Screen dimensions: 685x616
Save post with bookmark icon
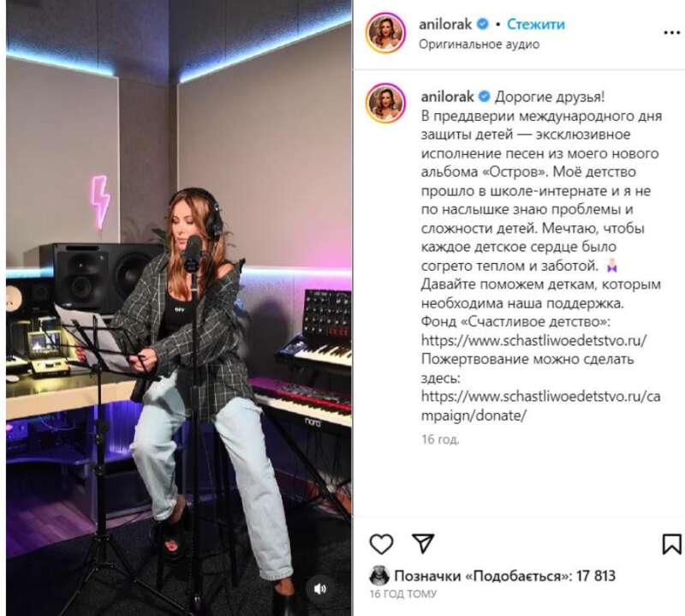click(x=671, y=544)
